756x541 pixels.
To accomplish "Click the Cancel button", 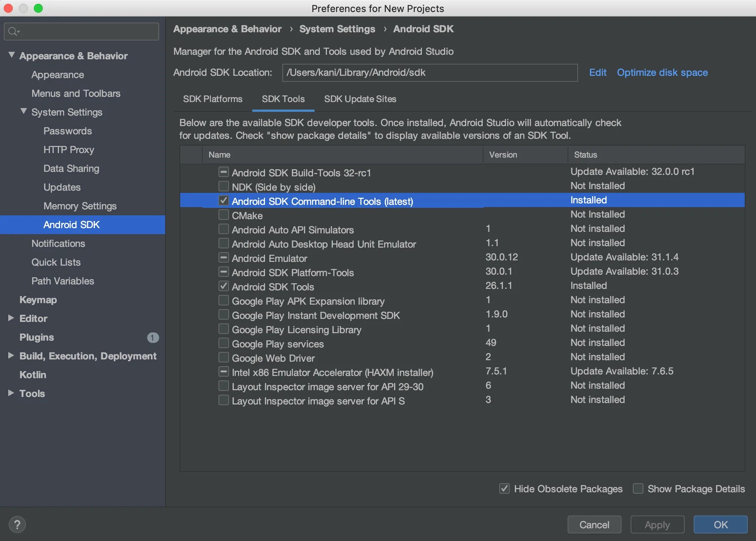I will pos(594,524).
